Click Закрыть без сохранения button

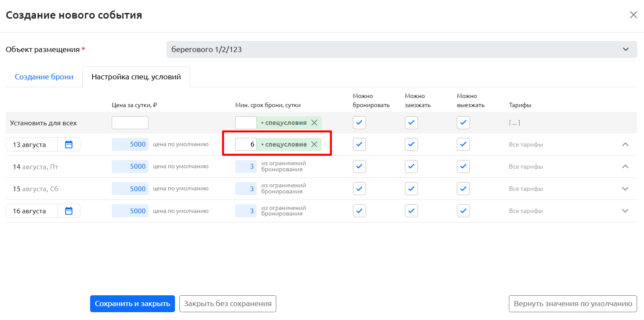[x=228, y=304]
